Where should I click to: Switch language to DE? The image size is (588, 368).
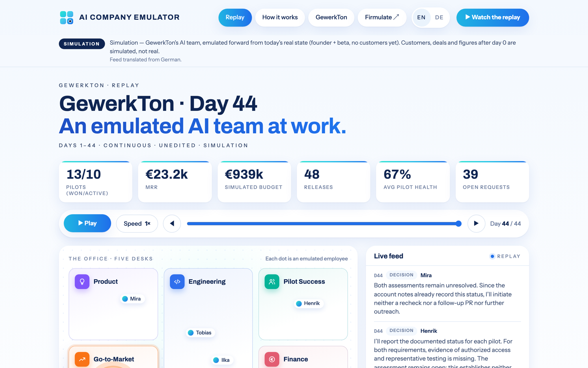click(x=439, y=17)
